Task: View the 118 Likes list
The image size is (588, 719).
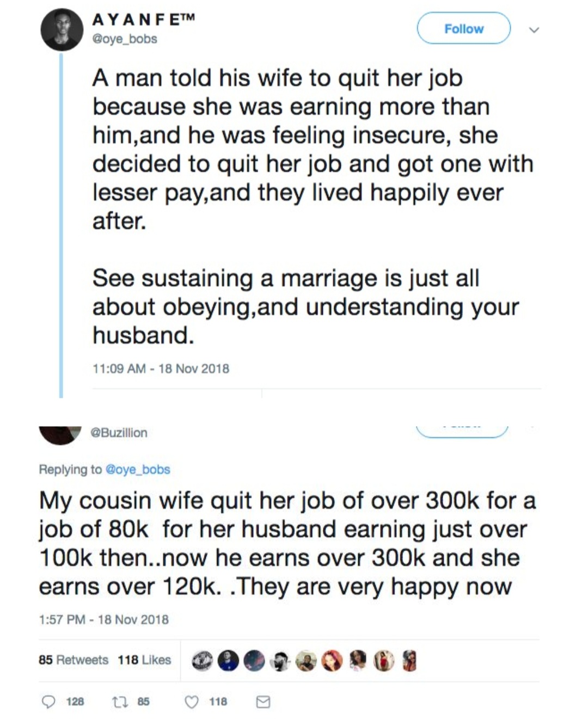Action: tap(144, 660)
